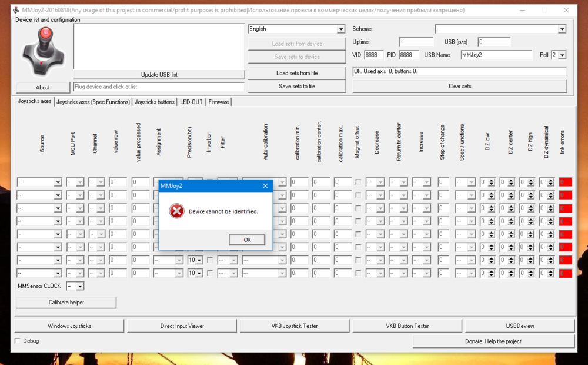Click red link errors cell in first row
Screen dimensions: 588x365
pos(565,182)
